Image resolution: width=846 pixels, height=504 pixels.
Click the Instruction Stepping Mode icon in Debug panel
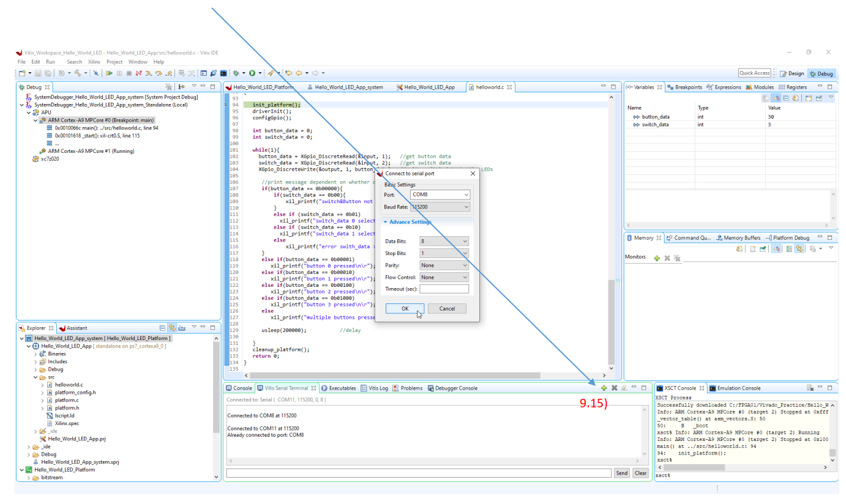tap(181, 87)
